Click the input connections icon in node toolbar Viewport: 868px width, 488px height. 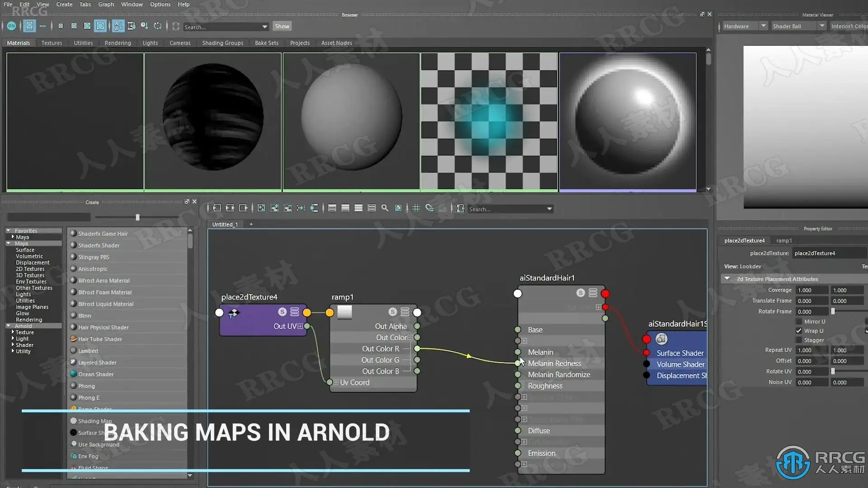[217, 208]
